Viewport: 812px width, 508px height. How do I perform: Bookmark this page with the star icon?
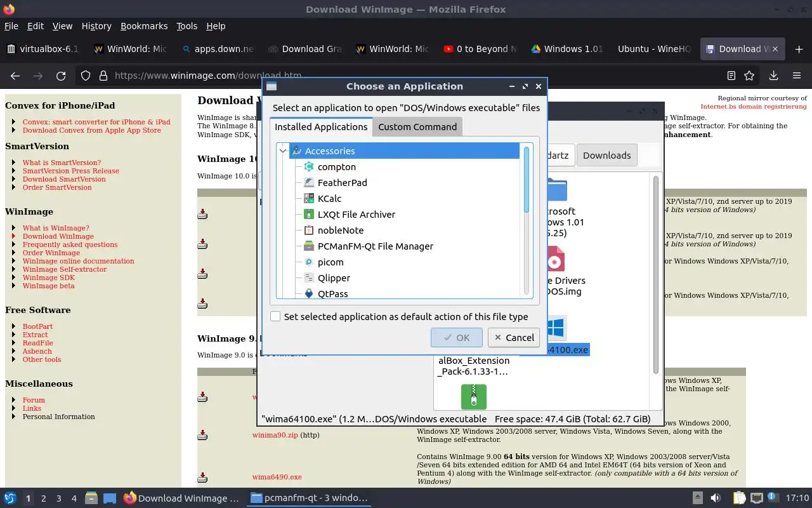coord(749,76)
